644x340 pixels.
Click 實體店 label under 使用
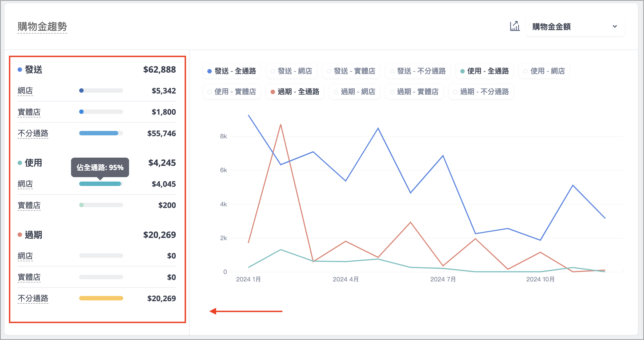pos(29,205)
